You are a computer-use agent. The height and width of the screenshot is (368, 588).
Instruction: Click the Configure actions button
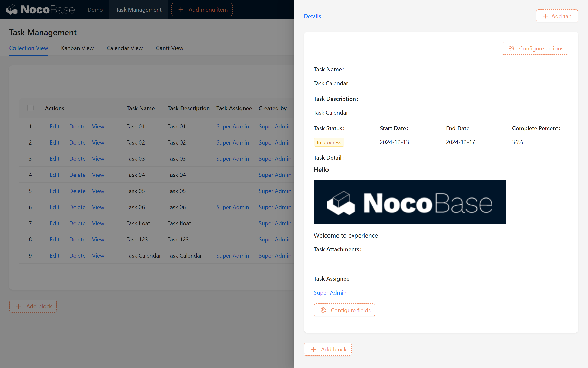coord(535,48)
